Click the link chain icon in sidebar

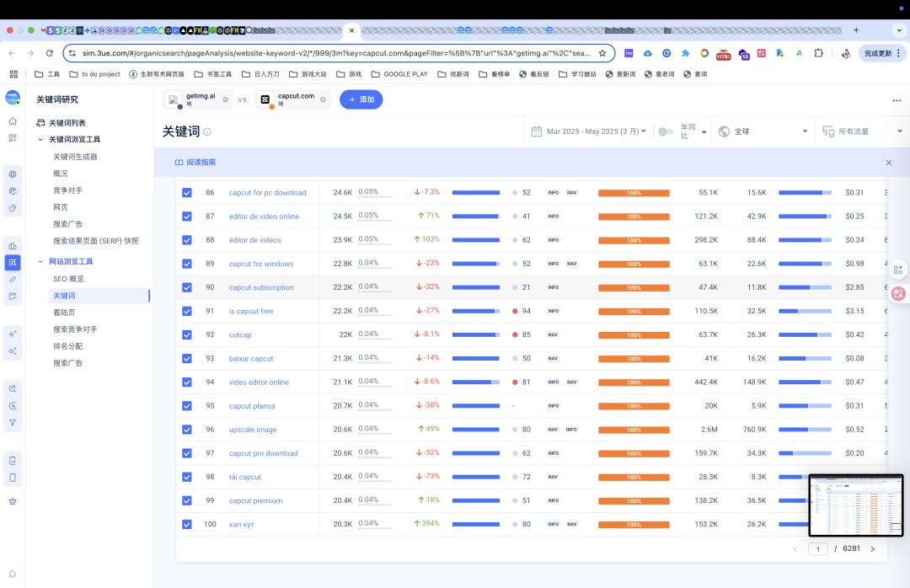13,280
